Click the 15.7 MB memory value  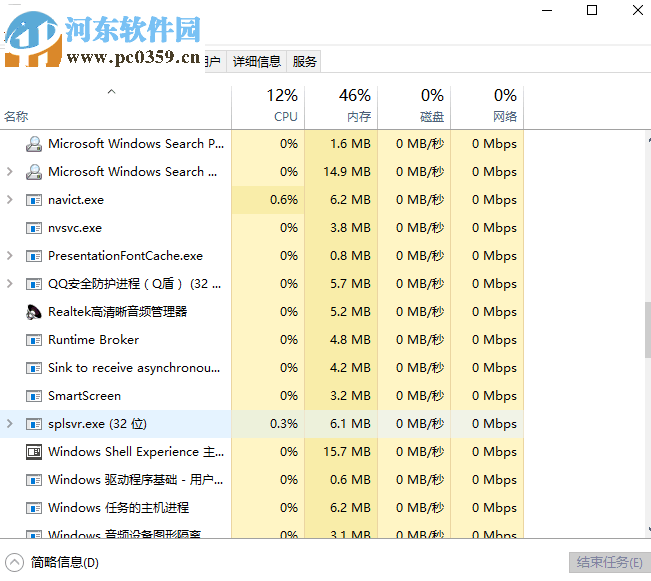(x=347, y=451)
